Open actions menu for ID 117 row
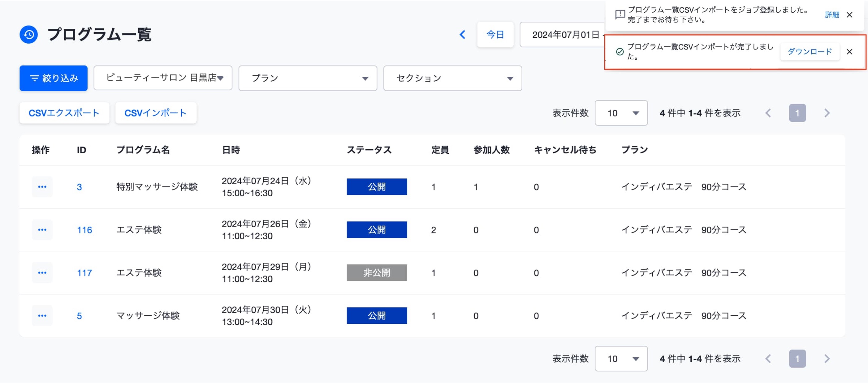The width and height of the screenshot is (868, 384). [42, 273]
